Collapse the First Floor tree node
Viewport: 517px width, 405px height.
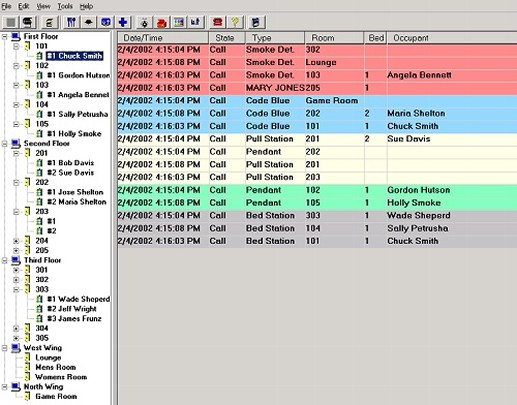click(4, 37)
